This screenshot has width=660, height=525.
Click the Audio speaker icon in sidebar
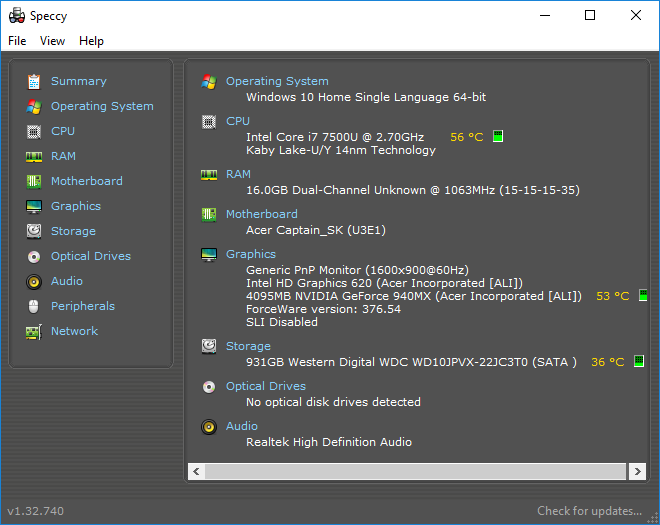(34, 282)
